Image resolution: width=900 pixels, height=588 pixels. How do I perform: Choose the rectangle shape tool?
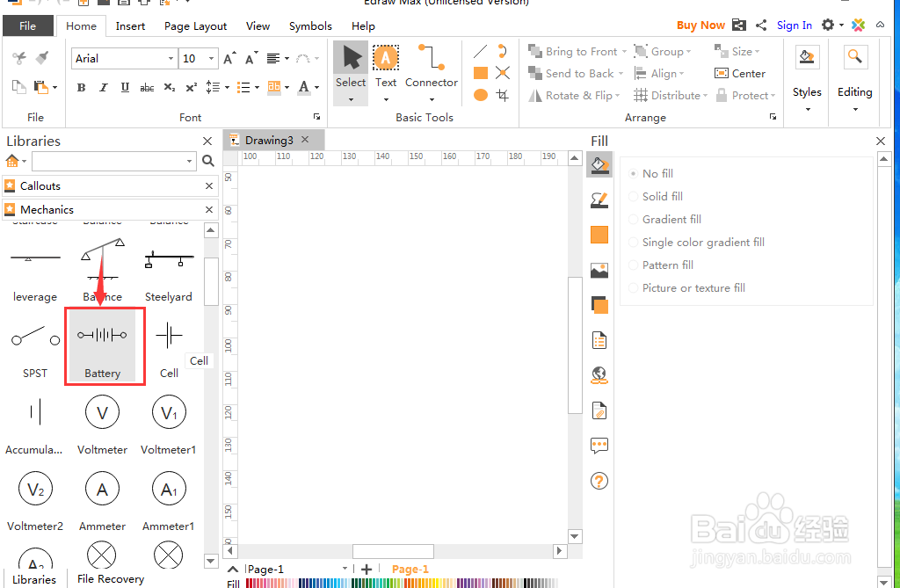coord(481,73)
